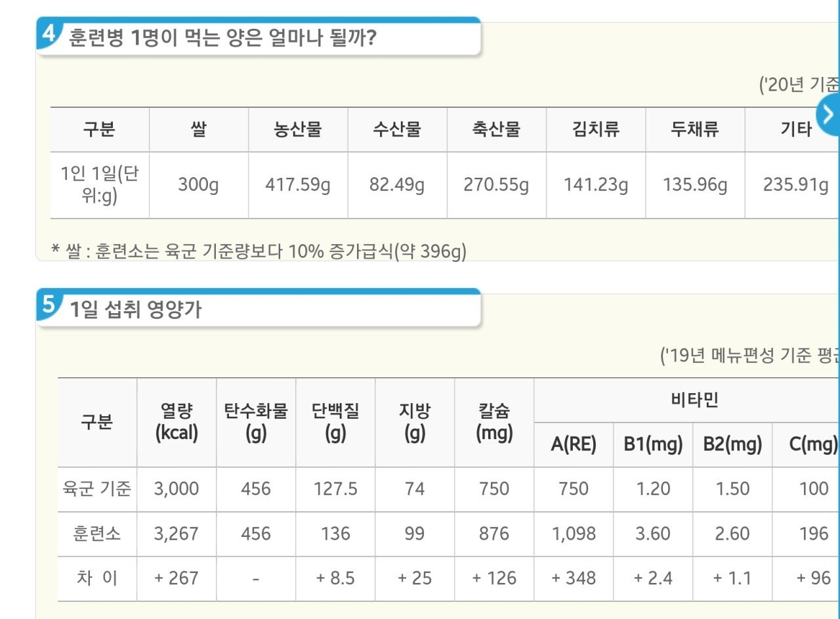Click the 구분 header in the nutrition table
Image resolution: width=840 pixels, height=619 pixels.
pos(97,423)
